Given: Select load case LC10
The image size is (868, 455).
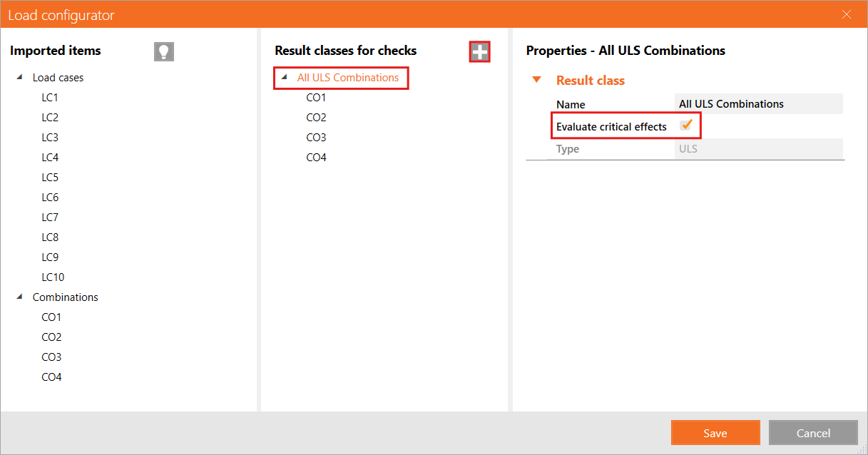Looking at the screenshot, I should coord(53,277).
